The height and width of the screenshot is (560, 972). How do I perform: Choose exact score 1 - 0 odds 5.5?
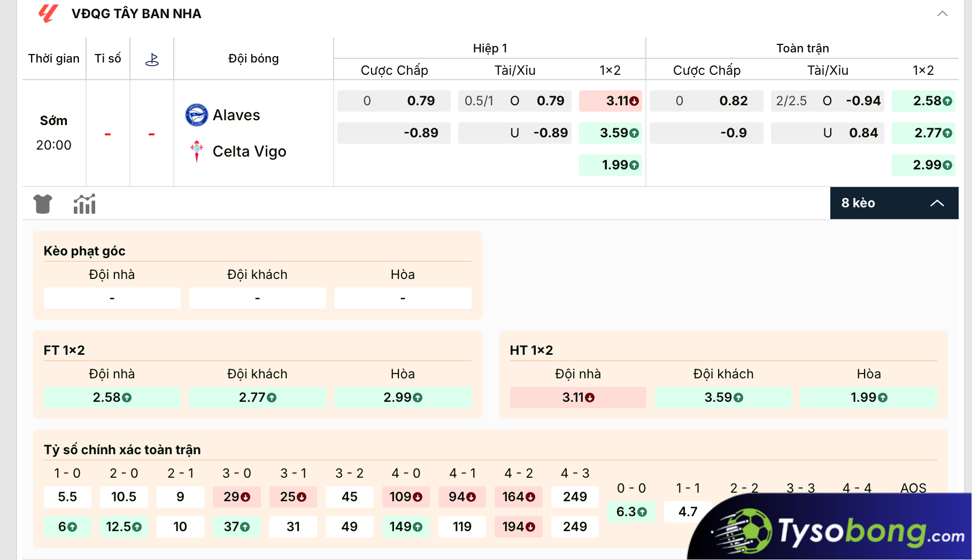pyautogui.click(x=67, y=497)
